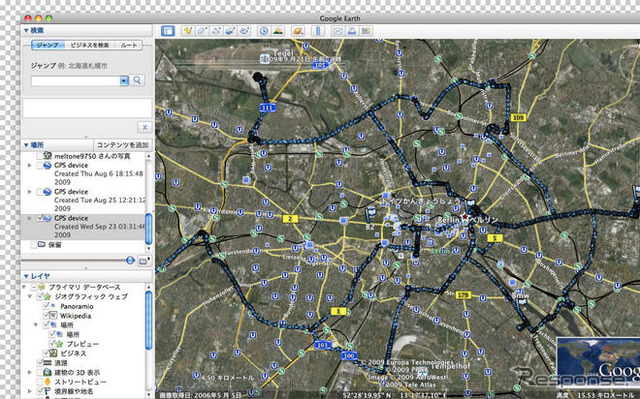This screenshot has width=640, height=399.
Task: Click the print icon in toolbar
Action: pyautogui.click(x=351, y=31)
